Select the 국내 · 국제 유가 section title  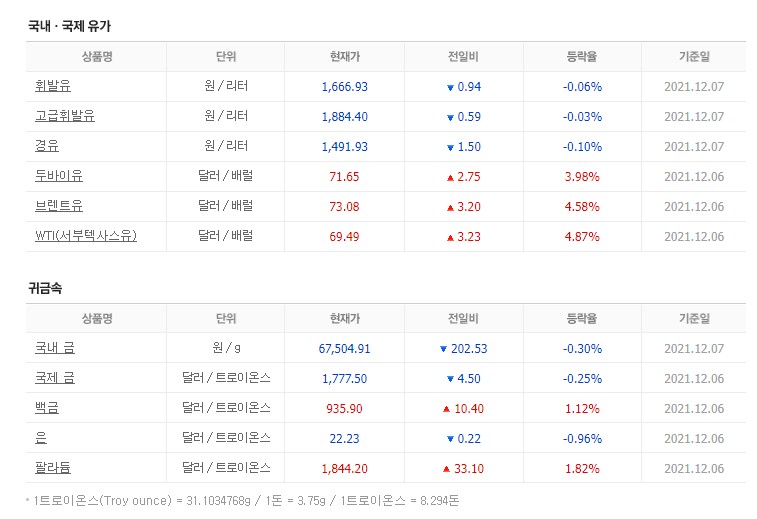pos(70,26)
